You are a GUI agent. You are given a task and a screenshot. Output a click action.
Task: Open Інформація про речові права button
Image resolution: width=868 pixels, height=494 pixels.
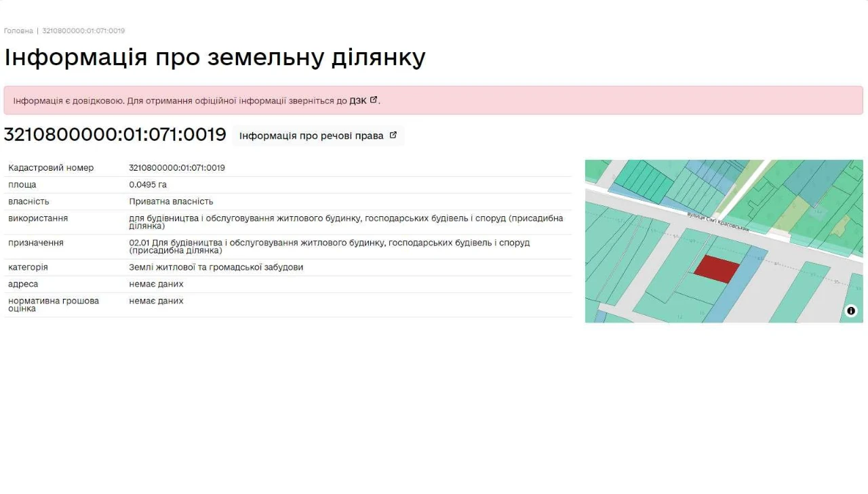tap(318, 136)
